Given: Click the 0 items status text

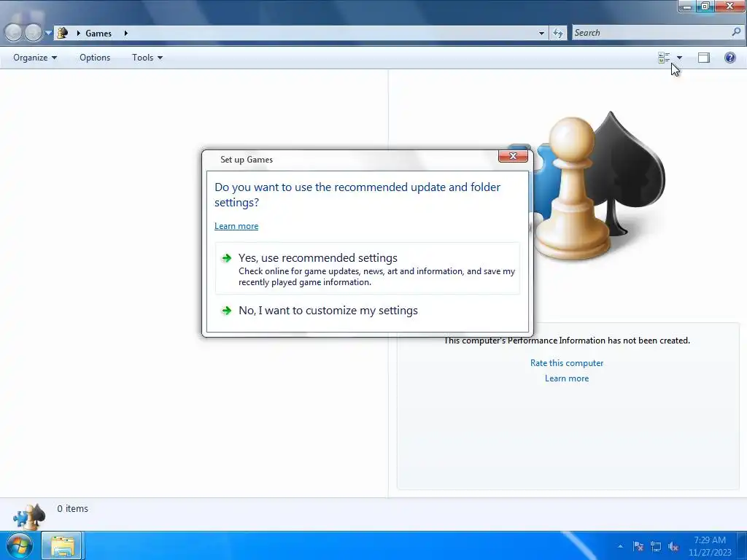Looking at the screenshot, I should 72,508.
